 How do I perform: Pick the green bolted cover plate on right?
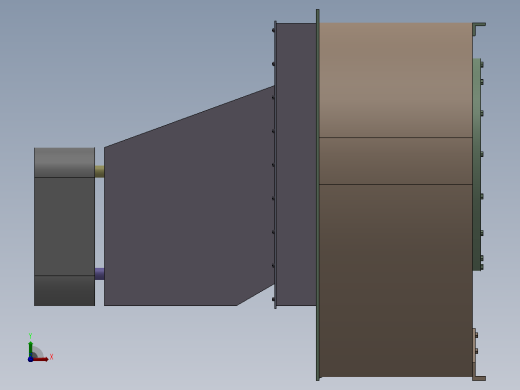pos(477,164)
